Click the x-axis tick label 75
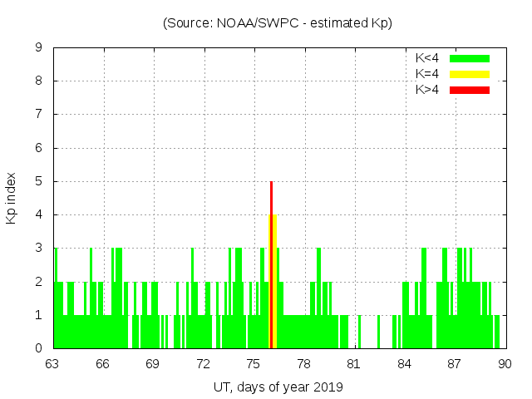Viewport: 532px width, 399px height. tap(254, 364)
